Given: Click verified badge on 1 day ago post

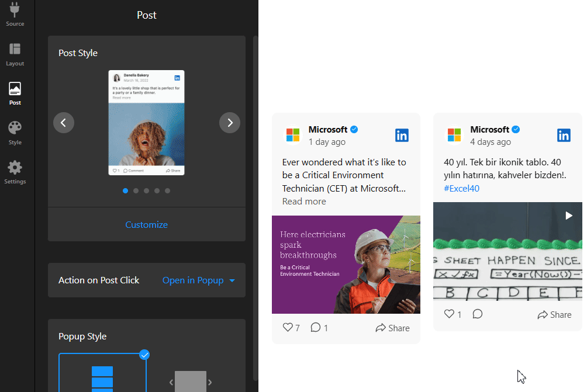Looking at the screenshot, I should tap(354, 130).
